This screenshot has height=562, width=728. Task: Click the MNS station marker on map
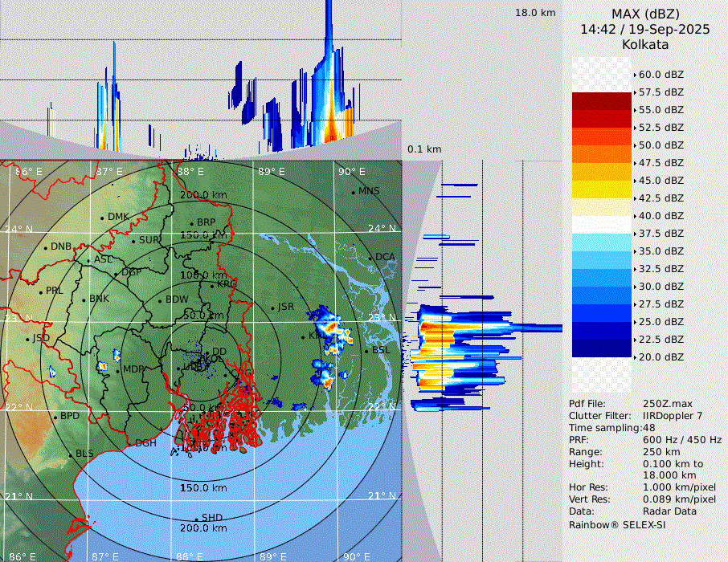pos(354,192)
